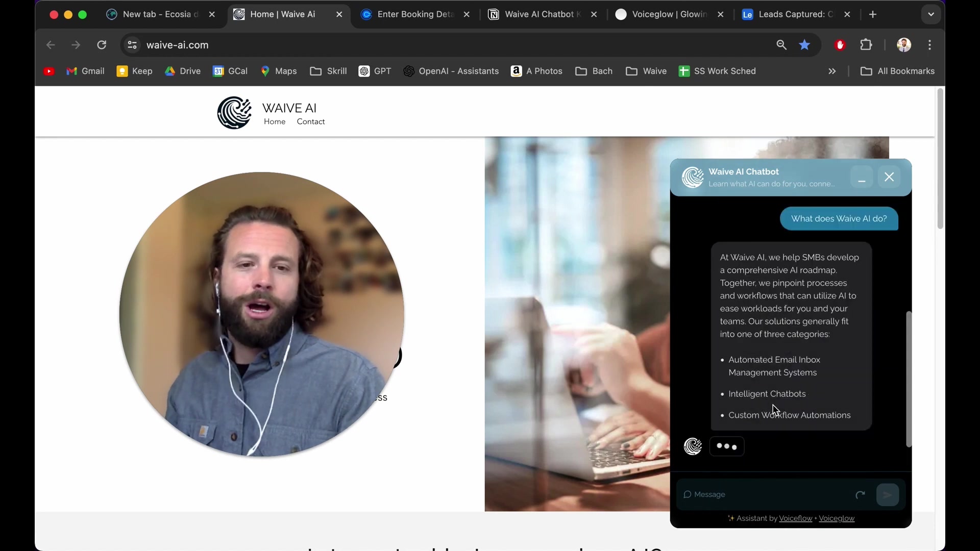Viewport: 980px width, 551px height.
Task: Click the 'What does Waive AI do?' message
Action: click(839, 218)
